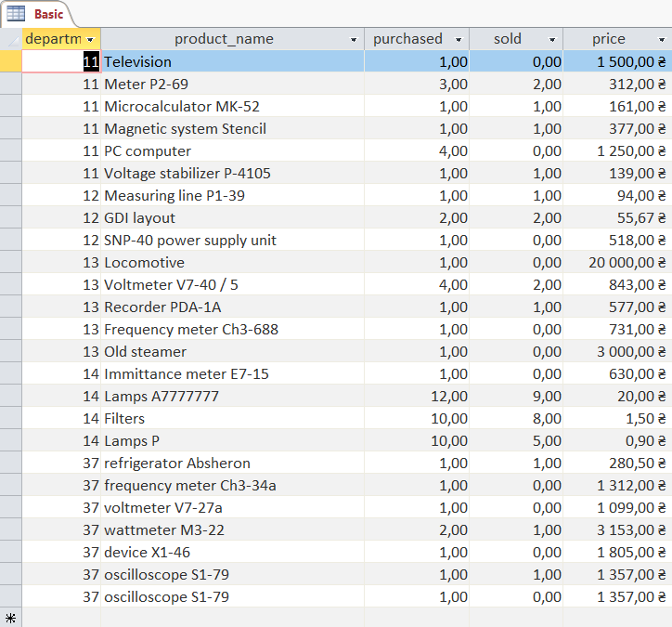Click the Immittance meter E7-15 cell
The width and height of the screenshot is (672, 627).
tap(232, 373)
